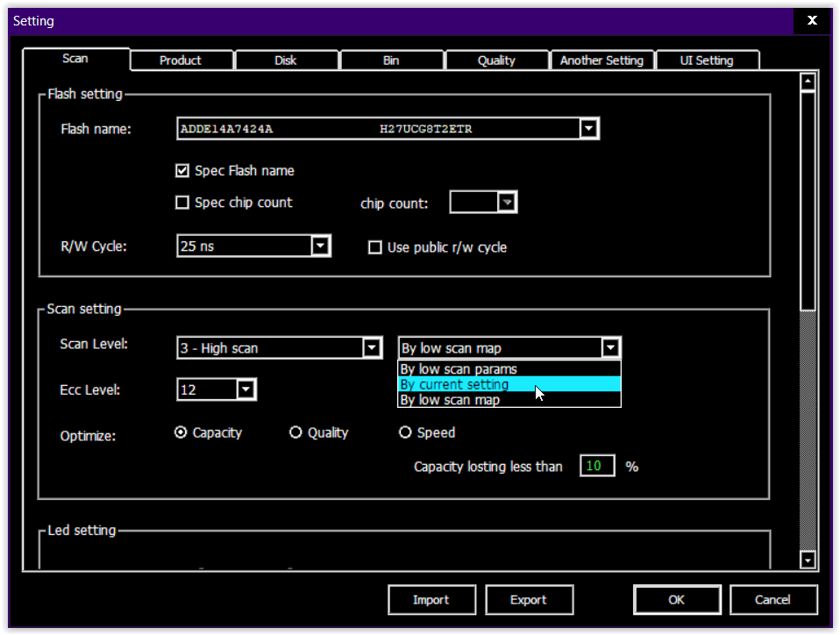The image size is (840, 635).
Task: Select Speed optimize radio button
Action: pos(405,432)
